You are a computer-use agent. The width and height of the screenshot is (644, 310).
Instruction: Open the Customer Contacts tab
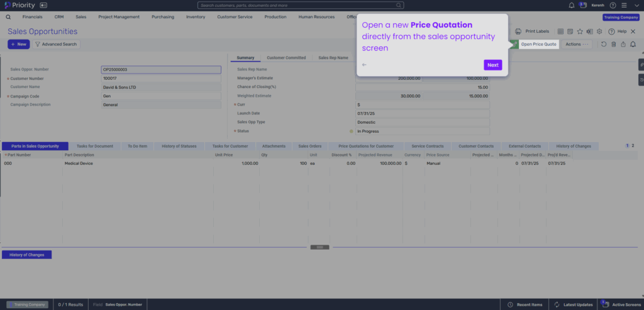(476, 146)
